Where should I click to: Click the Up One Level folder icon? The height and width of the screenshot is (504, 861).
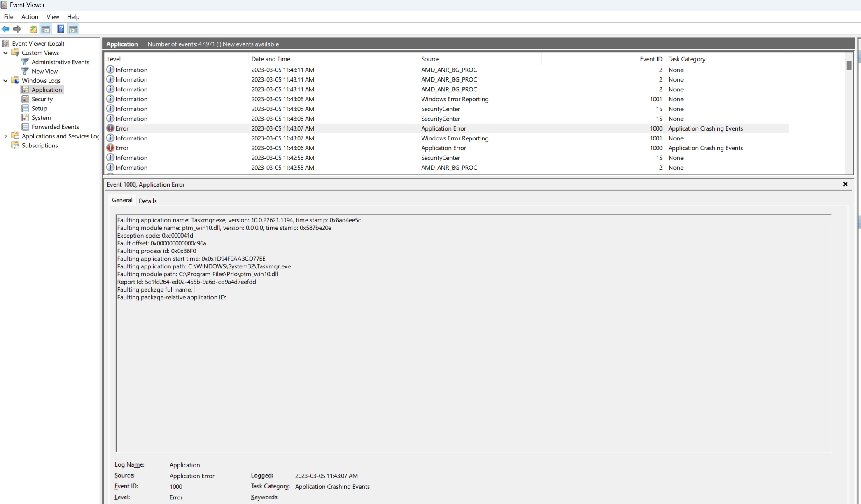tap(33, 29)
